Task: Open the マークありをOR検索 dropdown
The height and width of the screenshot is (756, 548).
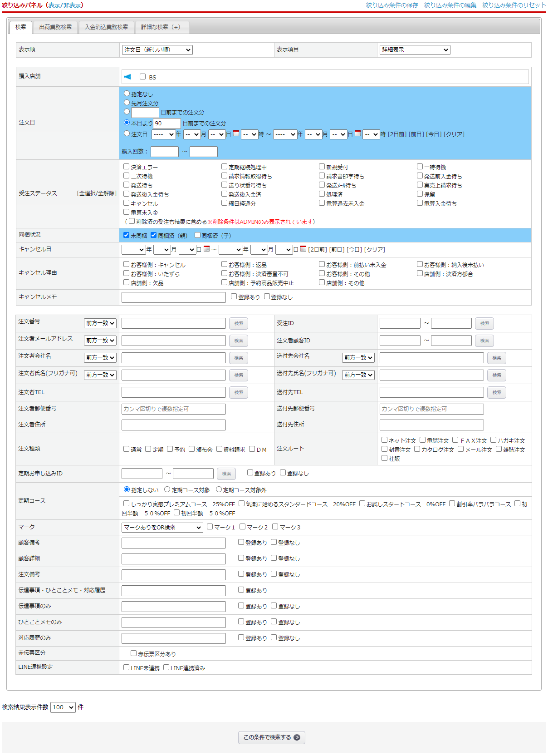Action: pyautogui.click(x=162, y=527)
